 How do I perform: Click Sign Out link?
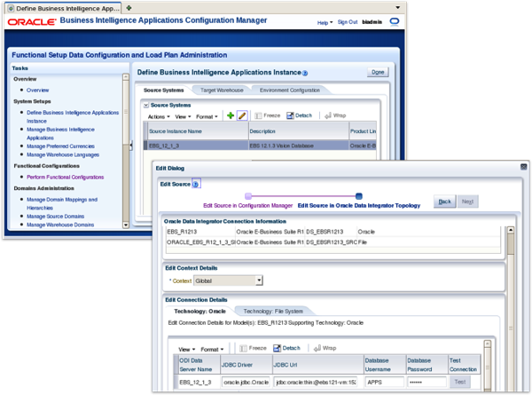coord(347,22)
